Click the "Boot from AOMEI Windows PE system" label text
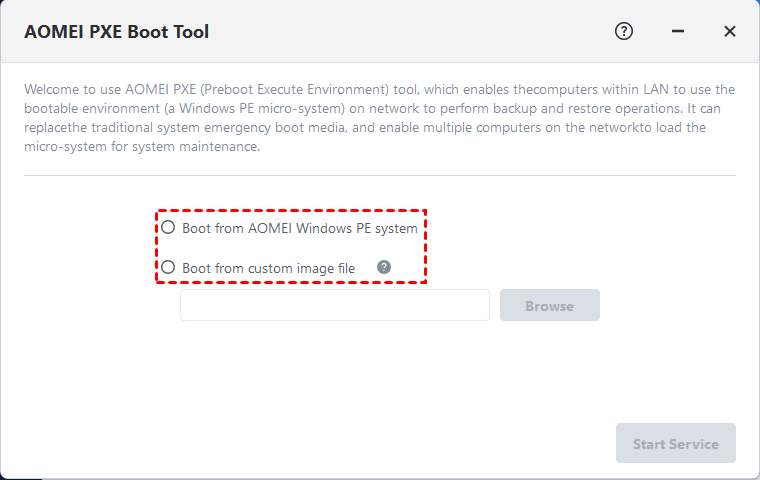Screen dimensions: 760x480 [x=299, y=228]
